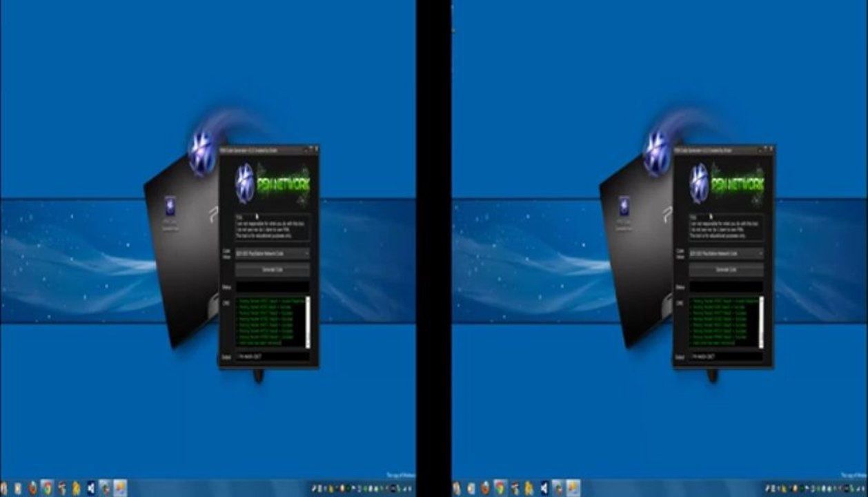Click Generate Code button in left screen's PSN window
Screen dimensions: 868x497
pos(273,269)
